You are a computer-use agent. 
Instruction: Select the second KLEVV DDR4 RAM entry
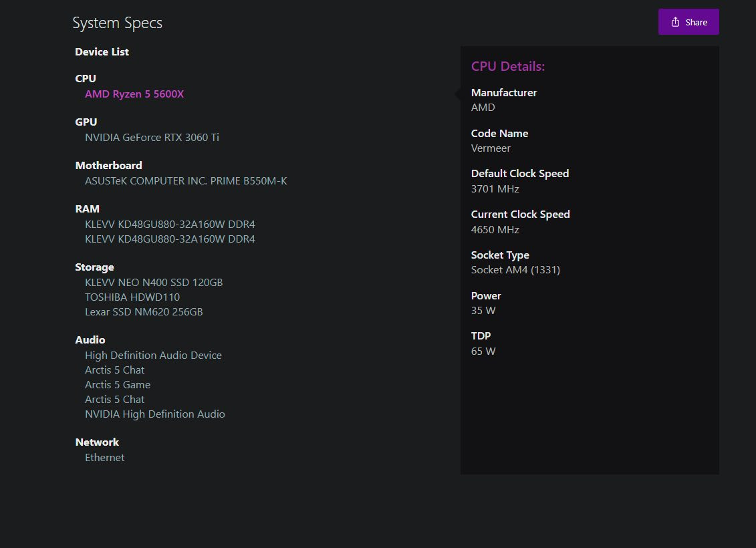coord(170,239)
